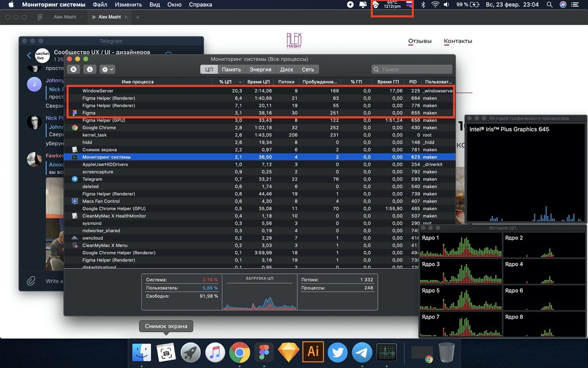Open the Справка menu
This screenshot has height=368, width=588.
(x=200, y=5)
